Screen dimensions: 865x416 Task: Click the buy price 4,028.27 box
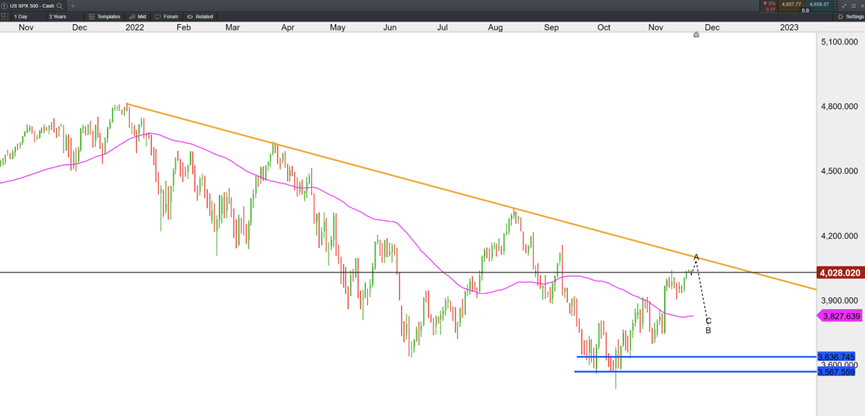click(819, 6)
